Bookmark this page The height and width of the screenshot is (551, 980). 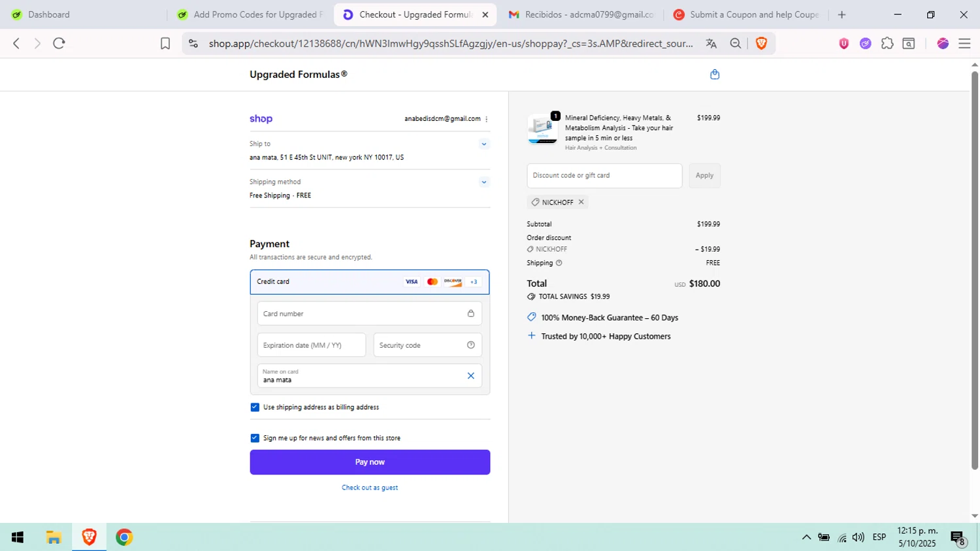165,43
